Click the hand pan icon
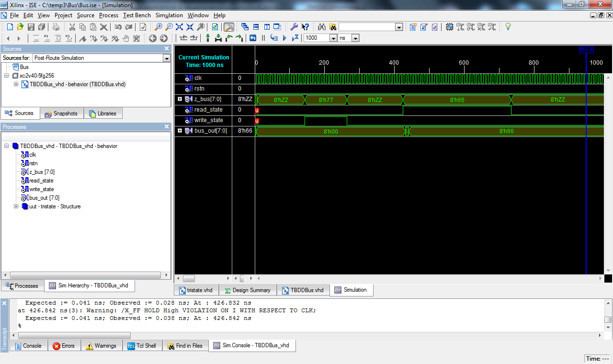Image resolution: width=613 pixels, height=364 pixels. (x=126, y=38)
